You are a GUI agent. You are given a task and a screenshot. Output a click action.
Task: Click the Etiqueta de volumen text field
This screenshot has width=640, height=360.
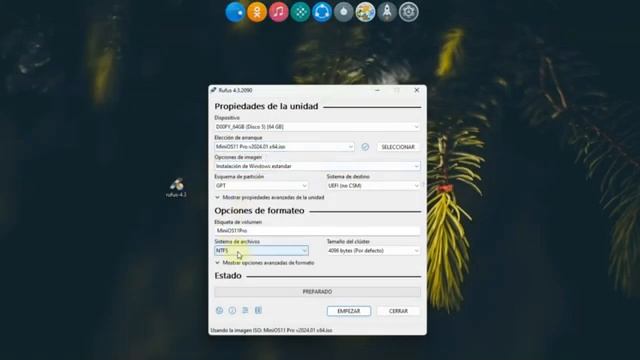(317, 231)
